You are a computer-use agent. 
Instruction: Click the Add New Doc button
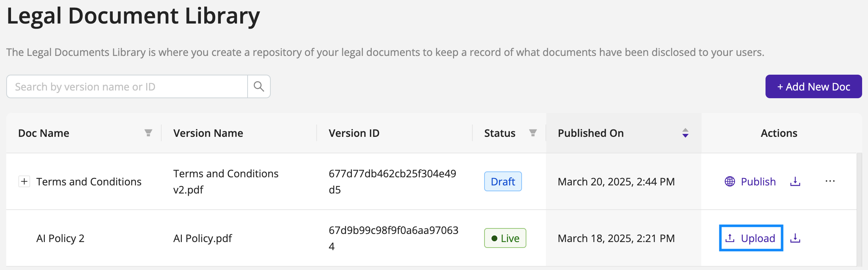coord(814,86)
